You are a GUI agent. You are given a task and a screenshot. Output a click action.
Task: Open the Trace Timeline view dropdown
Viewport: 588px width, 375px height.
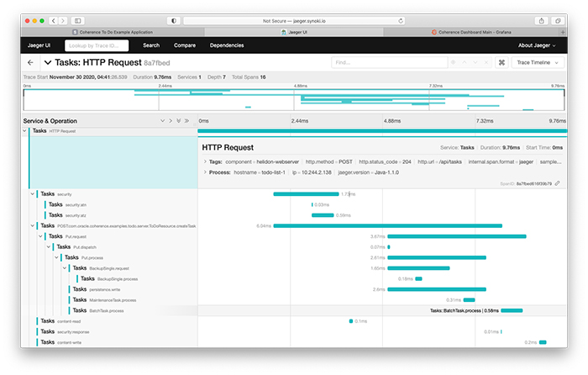(x=538, y=63)
